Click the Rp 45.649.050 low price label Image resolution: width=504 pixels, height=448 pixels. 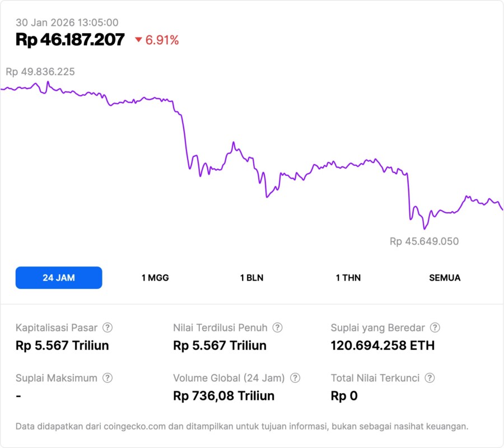(424, 241)
